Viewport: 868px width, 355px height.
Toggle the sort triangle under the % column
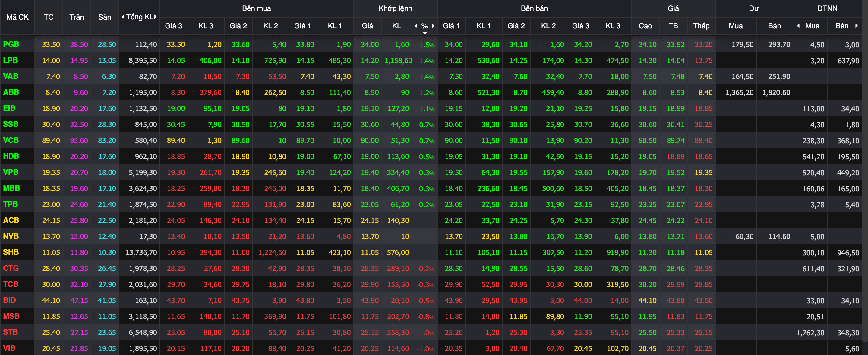pyautogui.click(x=425, y=33)
